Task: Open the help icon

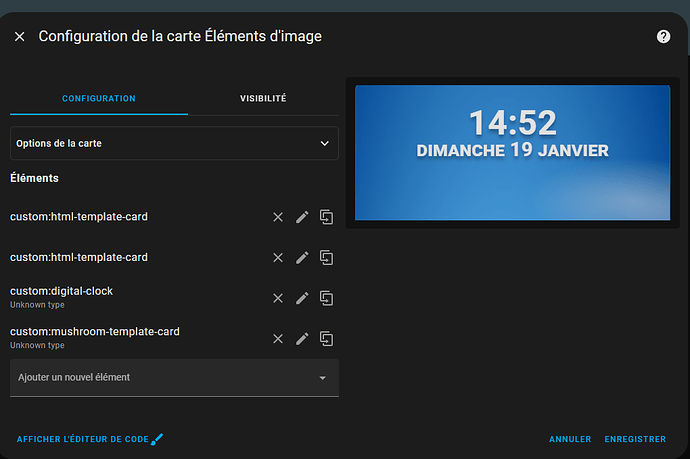Action: [663, 37]
